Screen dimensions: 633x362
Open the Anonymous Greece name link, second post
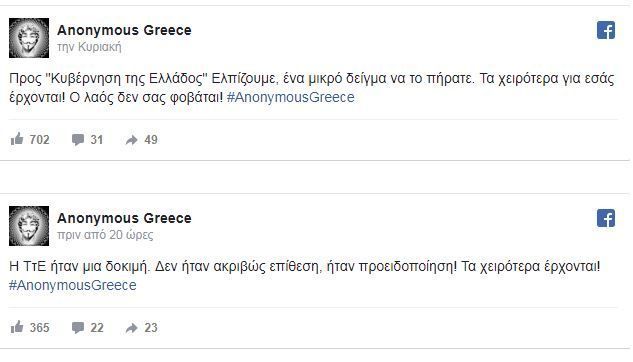point(124,218)
